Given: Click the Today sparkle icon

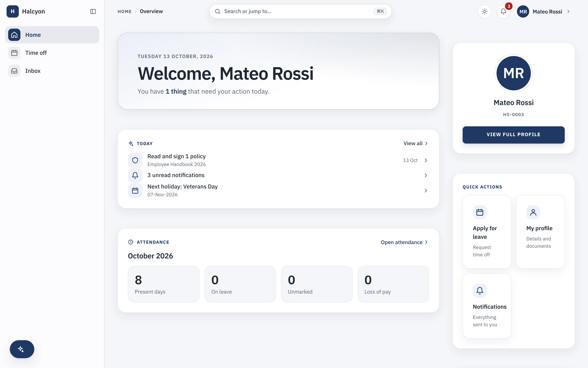Looking at the screenshot, I should click(131, 143).
